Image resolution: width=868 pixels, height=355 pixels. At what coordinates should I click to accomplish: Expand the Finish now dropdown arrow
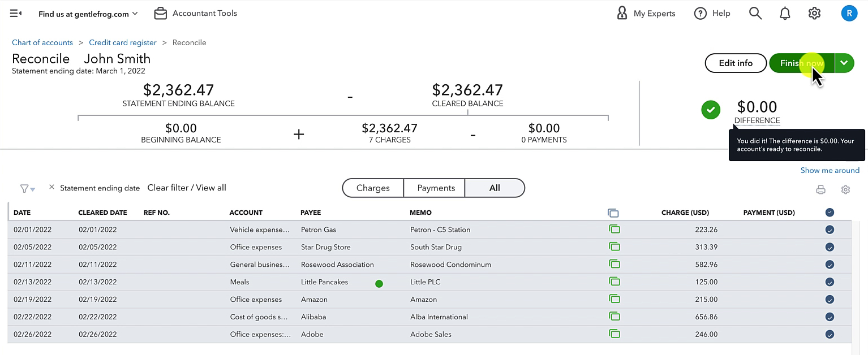coord(844,63)
